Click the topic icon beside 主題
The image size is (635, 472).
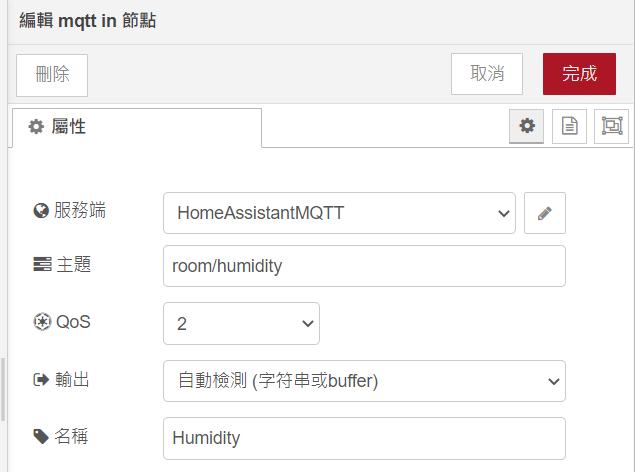point(41,265)
